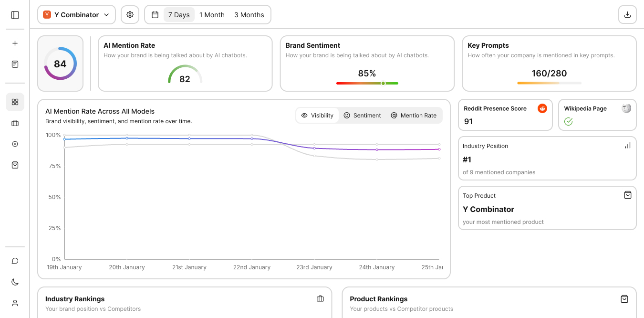Click the AI Mention Rate gauge 82
Viewport: 644px width, 318px height.
[185, 74]
